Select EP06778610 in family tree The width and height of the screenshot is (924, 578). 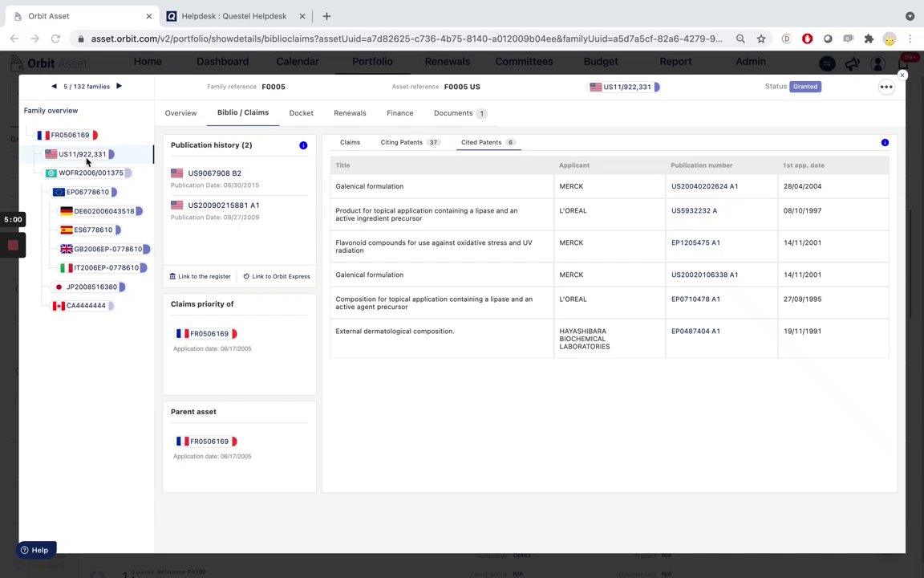pos(85,193)
